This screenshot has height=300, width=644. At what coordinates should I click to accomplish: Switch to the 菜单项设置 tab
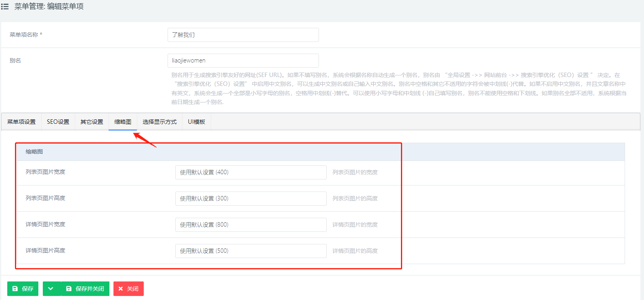(x=21, y=122)
